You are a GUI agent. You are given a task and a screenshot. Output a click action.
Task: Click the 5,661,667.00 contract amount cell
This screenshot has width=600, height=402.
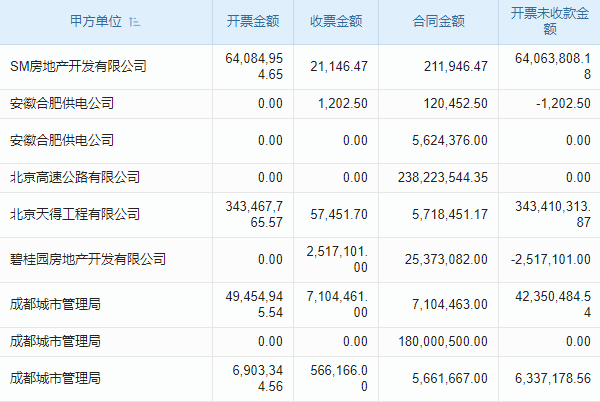click(x=449, y=378)
